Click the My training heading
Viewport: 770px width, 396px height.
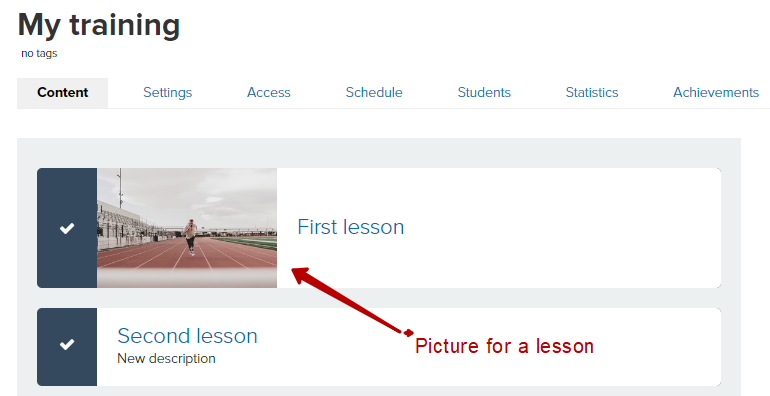(99, 25)
